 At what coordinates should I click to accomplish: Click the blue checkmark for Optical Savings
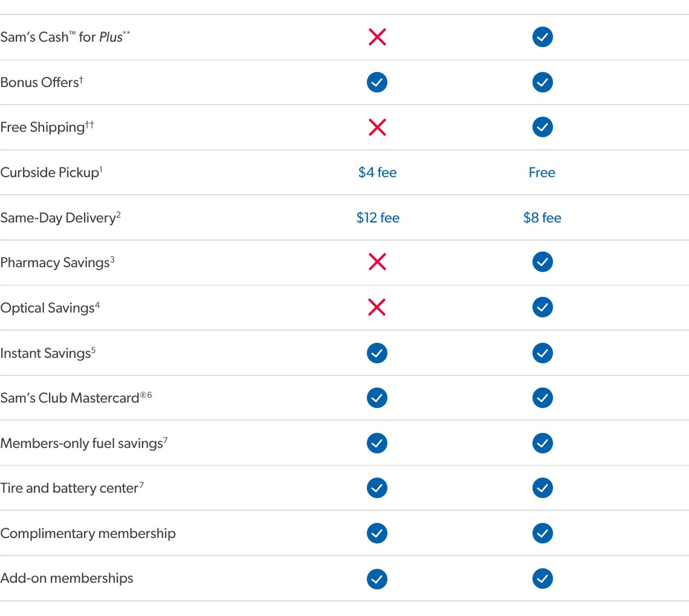pos(543,308)
